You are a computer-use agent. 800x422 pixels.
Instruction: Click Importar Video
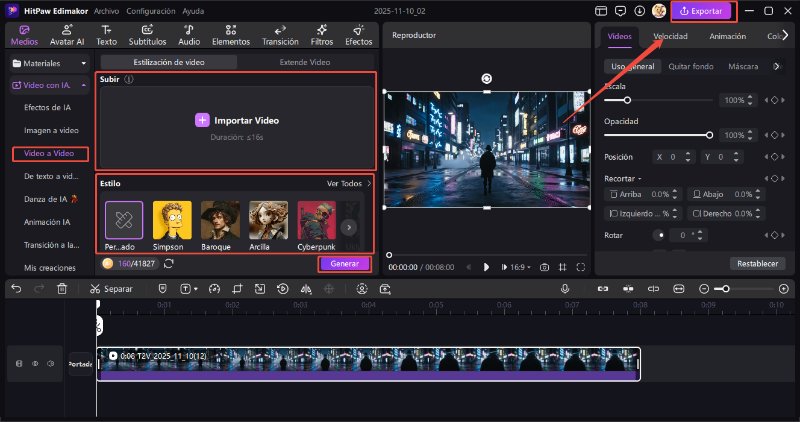[237, 120]
